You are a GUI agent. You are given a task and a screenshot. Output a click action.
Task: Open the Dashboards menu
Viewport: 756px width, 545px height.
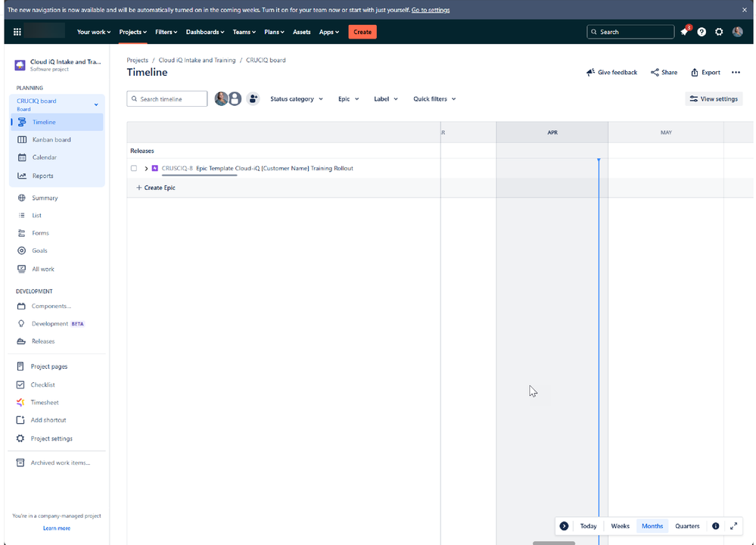coord(205,32)
